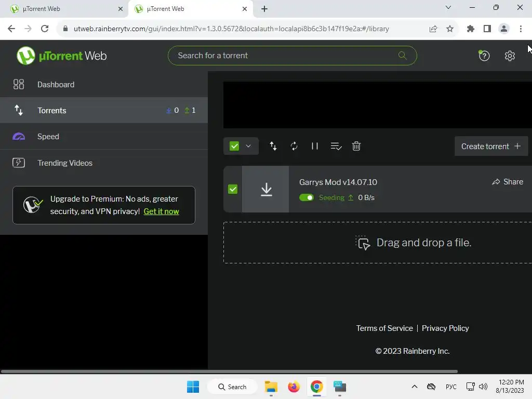Click the µTorrent Web logo

61,56
